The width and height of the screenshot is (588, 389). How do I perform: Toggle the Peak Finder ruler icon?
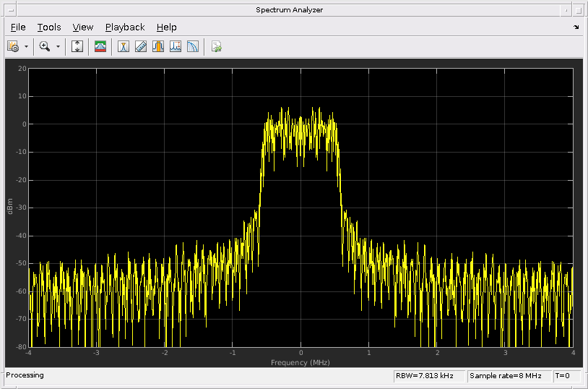click(x=141, y=47)
